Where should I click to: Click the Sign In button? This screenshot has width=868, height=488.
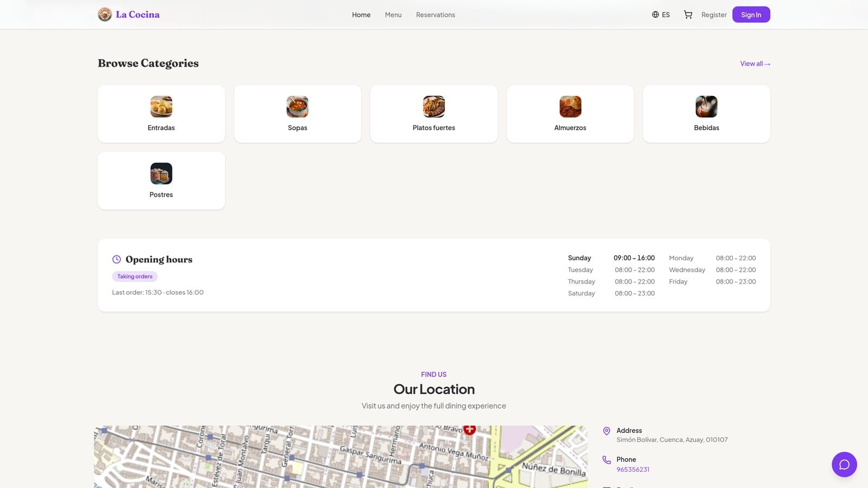coord(751,15)
